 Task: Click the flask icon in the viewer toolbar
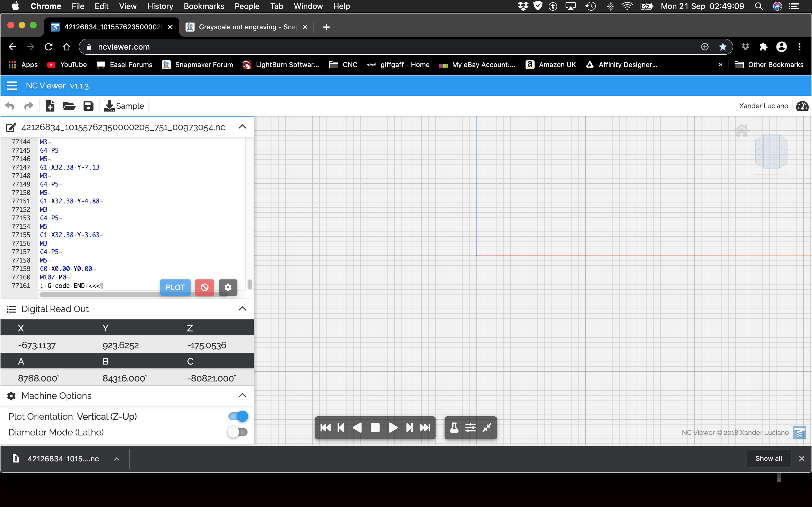(x=454, y=428)
